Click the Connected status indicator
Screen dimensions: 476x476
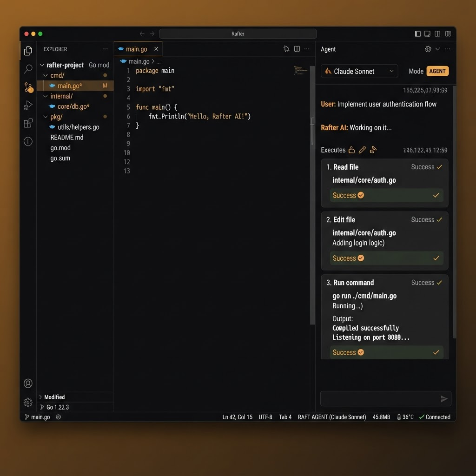435,417
